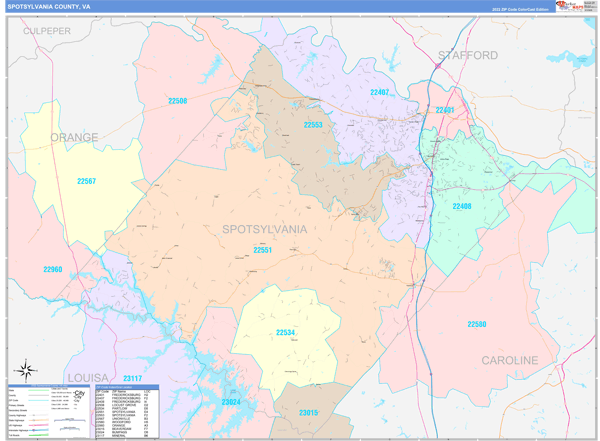Click the CULPEPER county label
The height and width of the screenshot is (441, 600).
[x=47, y=31]
